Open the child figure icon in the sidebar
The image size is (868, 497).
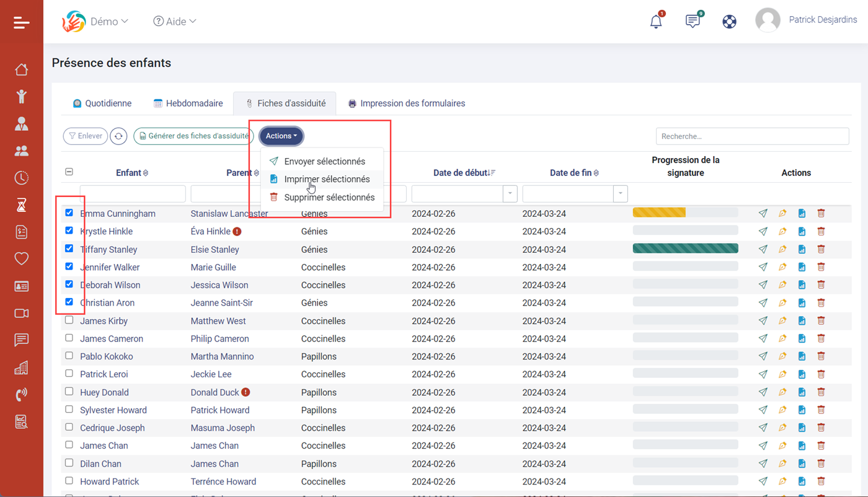22,96
